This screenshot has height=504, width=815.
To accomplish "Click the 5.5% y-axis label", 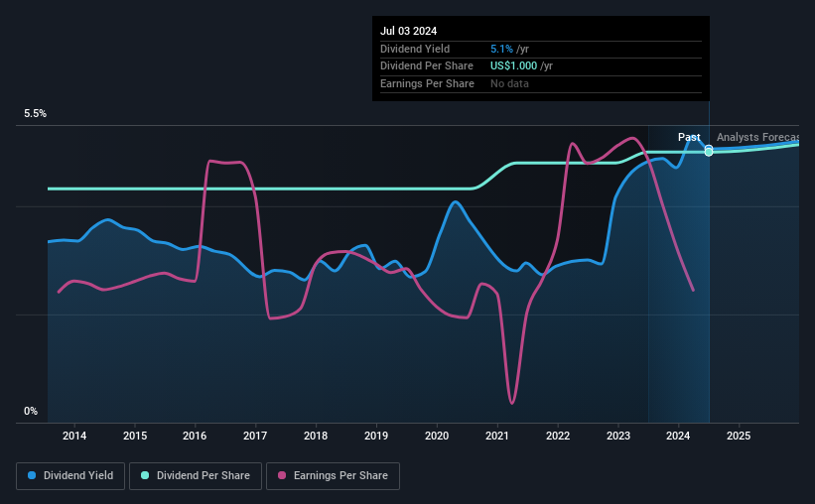I will (35, 113).
